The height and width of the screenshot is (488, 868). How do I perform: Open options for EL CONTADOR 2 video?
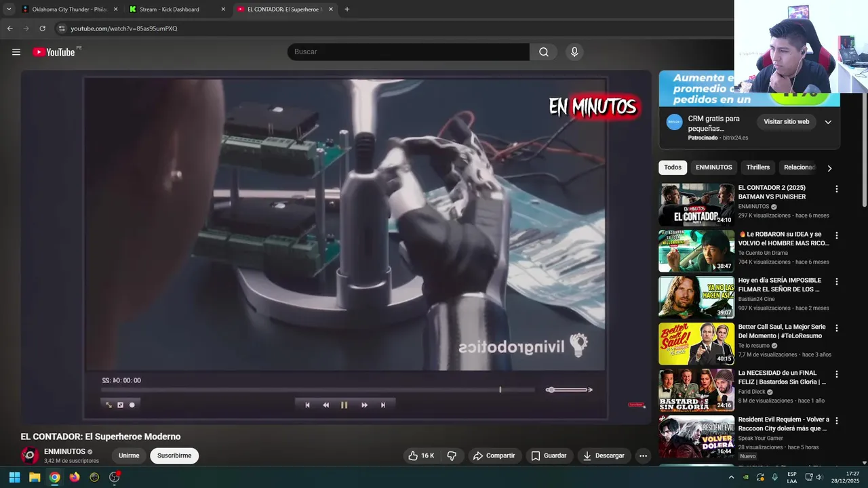pyautogui.click(x=836, y=189)
